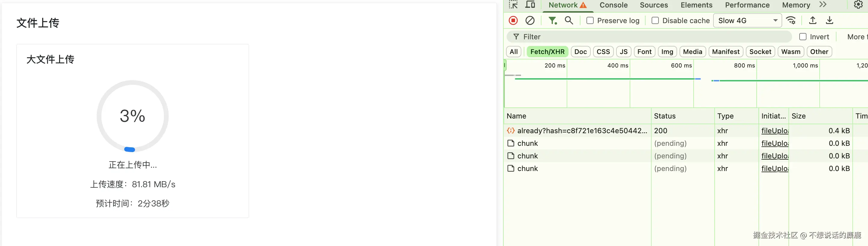Select the Fetch/XHR filter button
This screenshot has width=868, height=246.
[547, 52]
